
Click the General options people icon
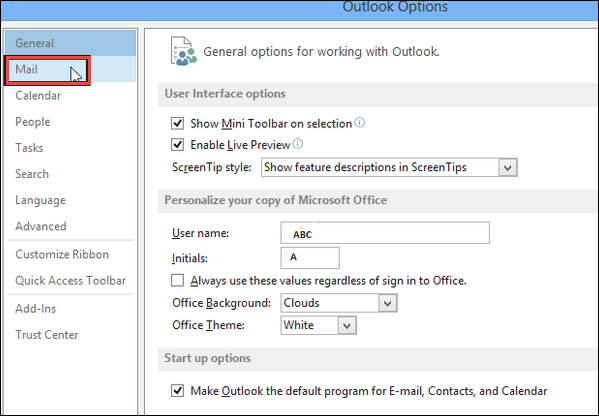pyautogui.click(x=183, y=51)
